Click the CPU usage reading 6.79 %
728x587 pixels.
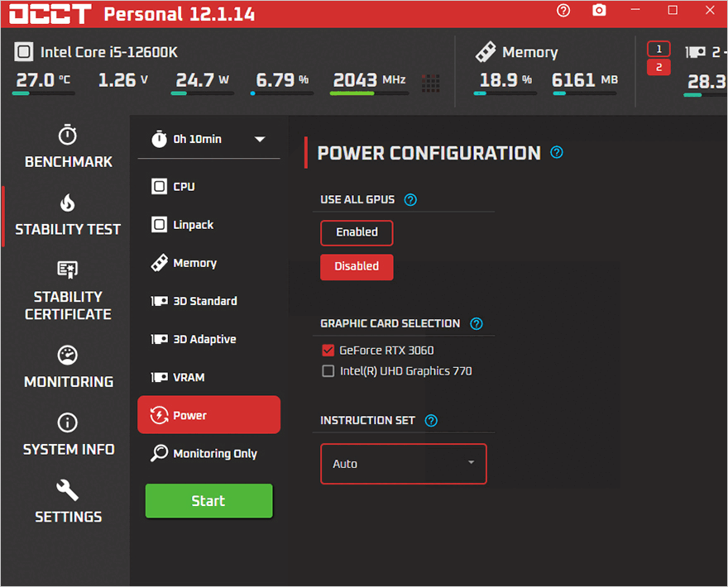[x=282, y=80]
